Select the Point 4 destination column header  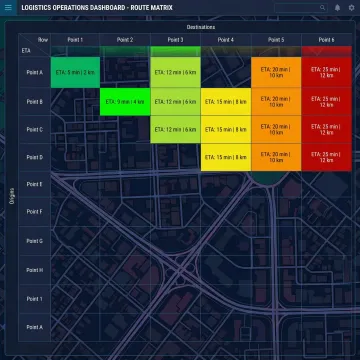pos(226,40)
